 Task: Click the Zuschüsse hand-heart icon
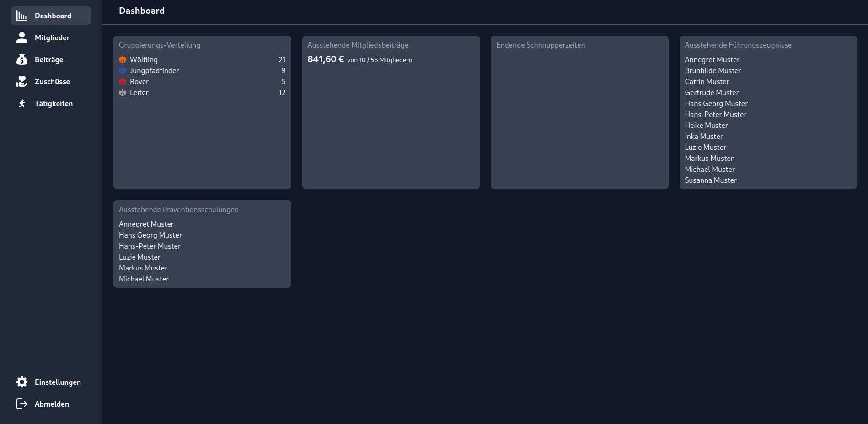(21, 81)
